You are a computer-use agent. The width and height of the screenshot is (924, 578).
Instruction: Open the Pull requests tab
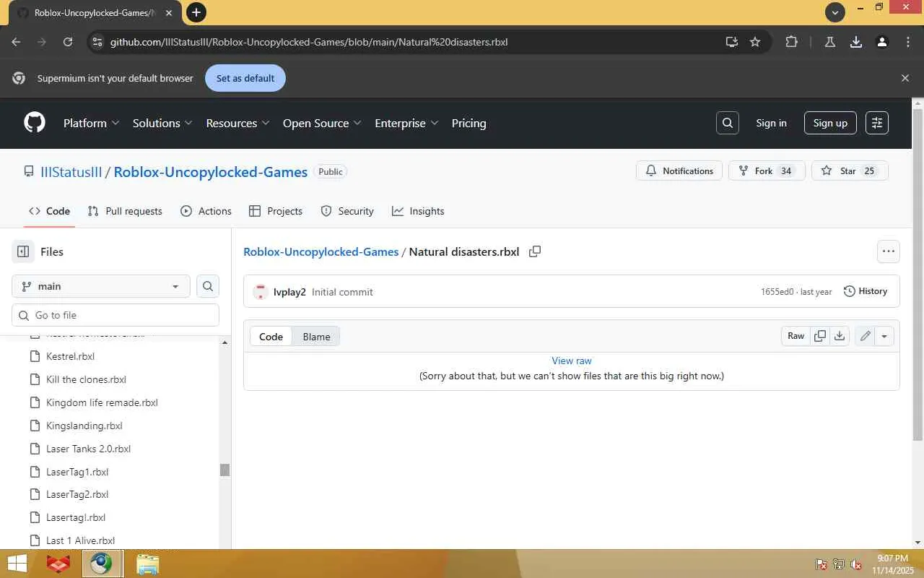pos(125,211)
